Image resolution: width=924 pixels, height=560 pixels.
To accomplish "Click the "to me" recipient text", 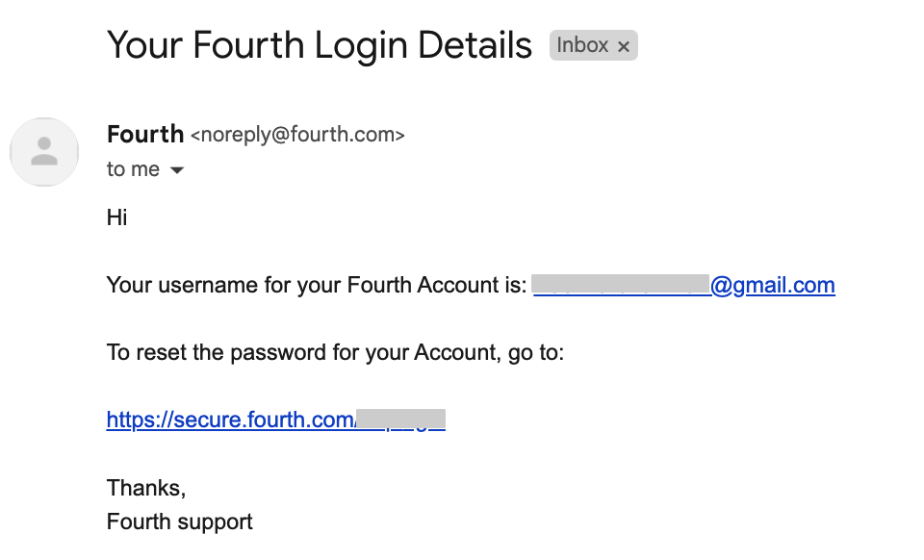I will point(133,169).
